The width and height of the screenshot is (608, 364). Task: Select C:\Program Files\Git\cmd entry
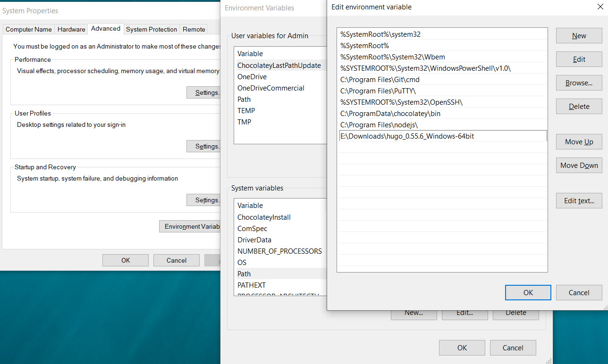442,80
